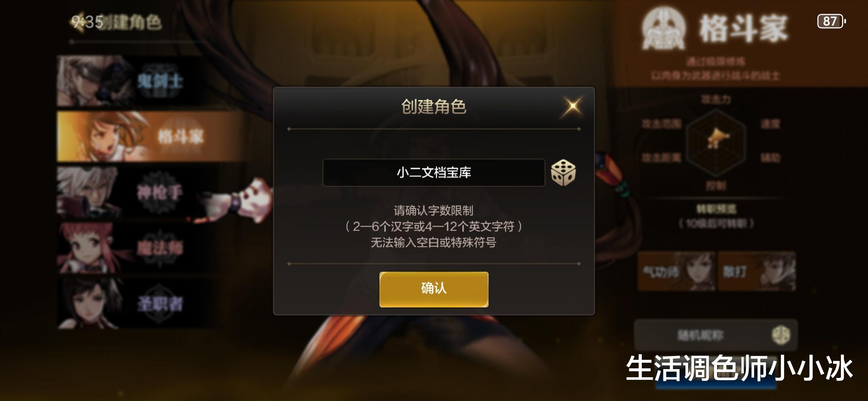Close the 创建角色 dialog with the X

point(573,106)
